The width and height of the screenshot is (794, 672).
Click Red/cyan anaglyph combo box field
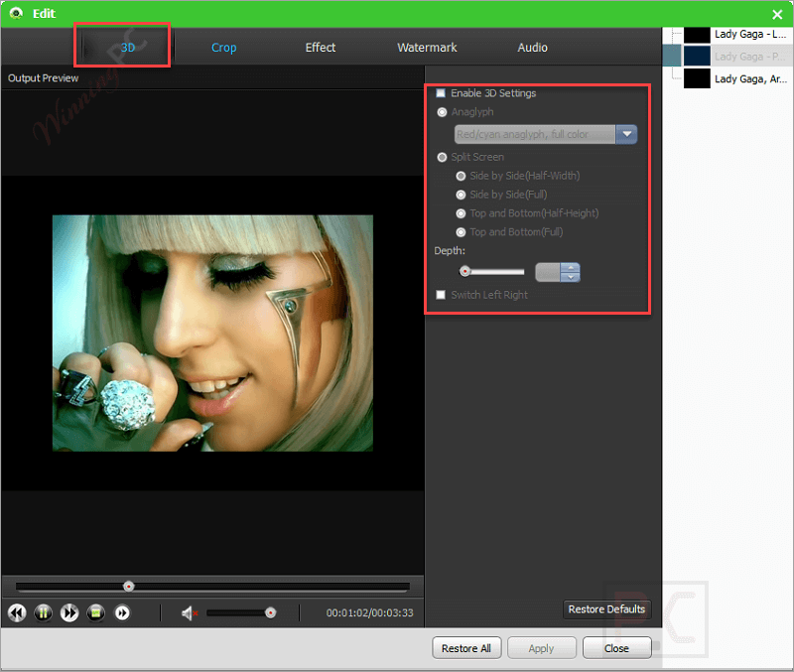pos(535,134)
